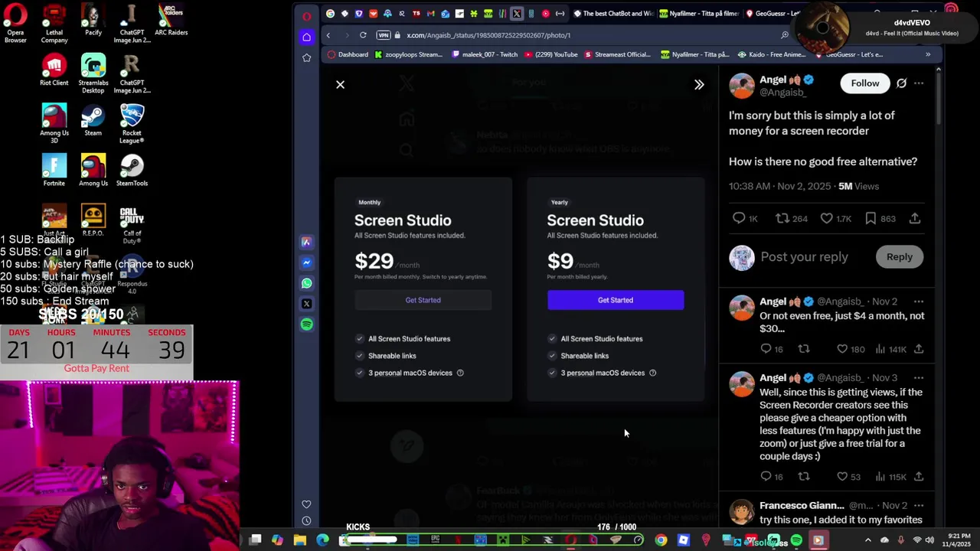Open the maleek_007 - Twitch bookmark
The height and width of the screenshot is (551, 980).
click(x=485, y=54)
